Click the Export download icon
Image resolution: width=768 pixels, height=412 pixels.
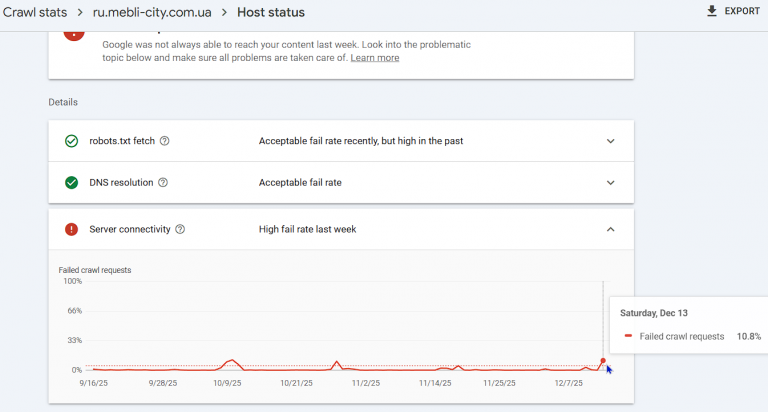click(712, 11)
